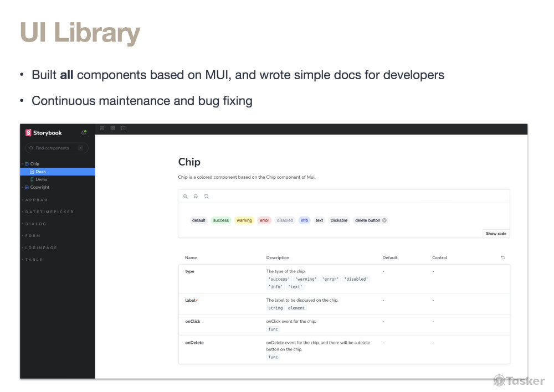Expand the APPBAR section in sidebar
The height and width of the screenshot is (392, 554).
click(x=36, y=200)
